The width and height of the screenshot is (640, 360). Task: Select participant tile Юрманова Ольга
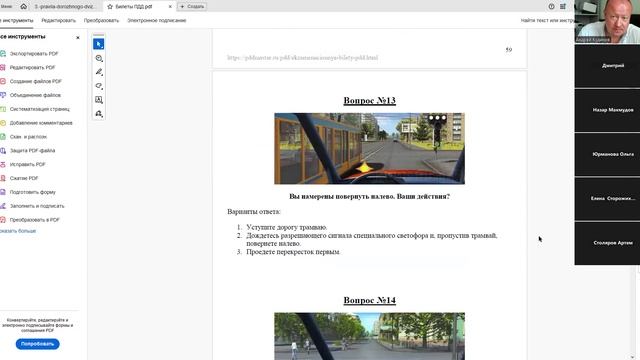(607, 154)
